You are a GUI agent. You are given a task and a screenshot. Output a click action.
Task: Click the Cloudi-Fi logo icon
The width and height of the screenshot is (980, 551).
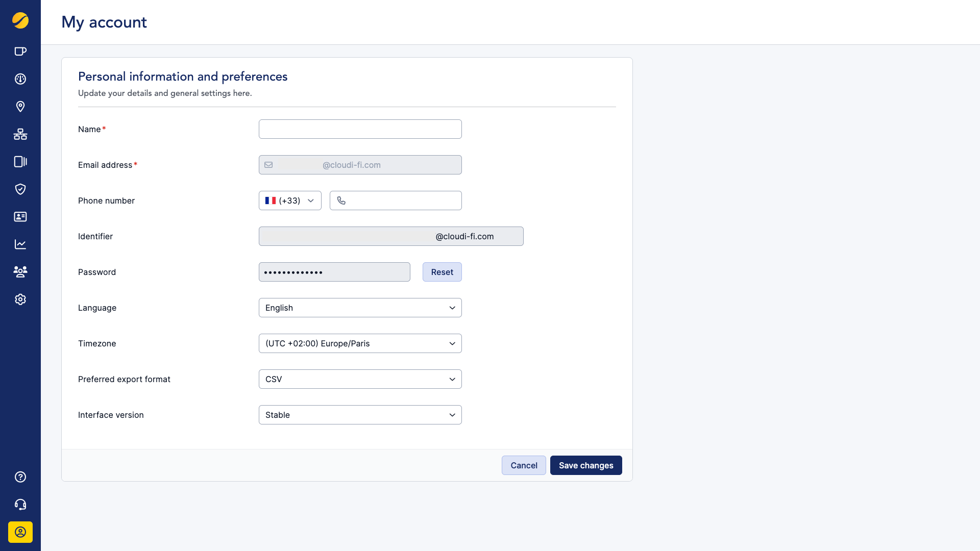pos(20,20)
